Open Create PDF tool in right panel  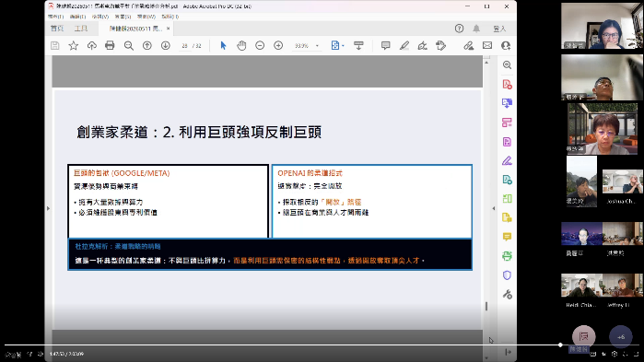[507, 84]
